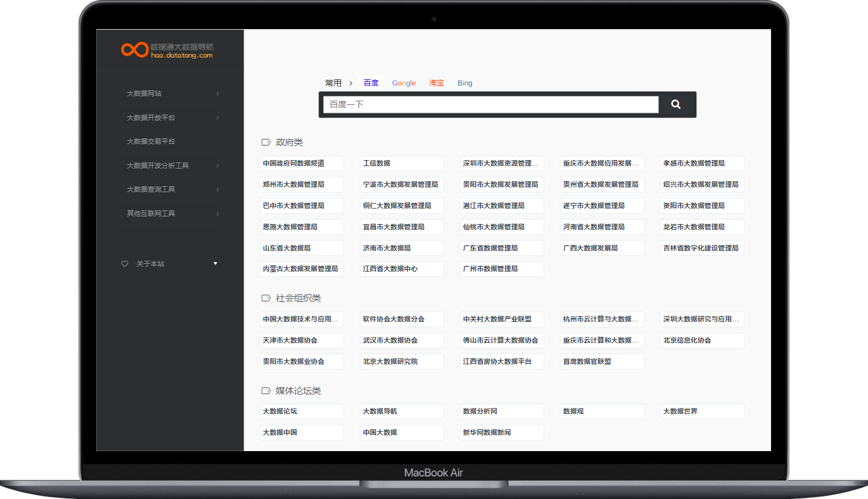Open 恩施大数据管理局 link
The image size is (868, 499).
(302, 227)
